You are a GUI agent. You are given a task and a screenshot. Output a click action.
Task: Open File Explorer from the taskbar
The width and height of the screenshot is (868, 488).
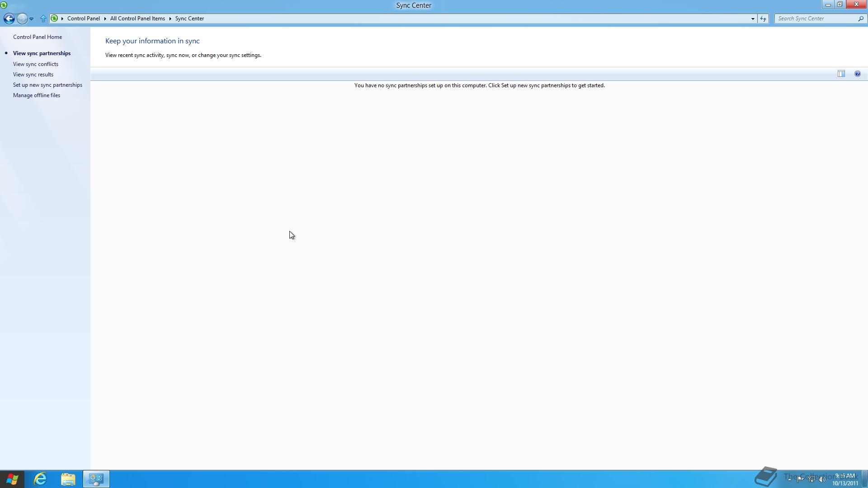[x=68, y=479]
